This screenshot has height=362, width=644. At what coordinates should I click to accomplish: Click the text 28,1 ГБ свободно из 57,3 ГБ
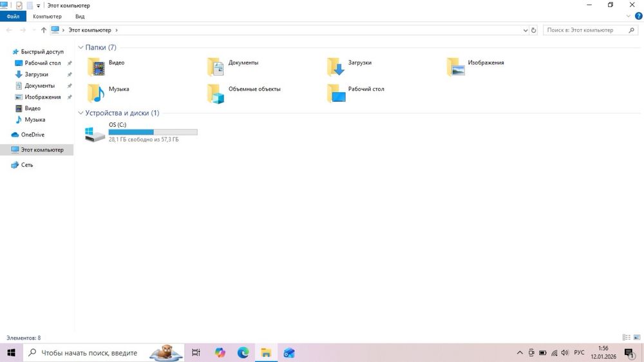pyautogui.click(x=144, y=140)
